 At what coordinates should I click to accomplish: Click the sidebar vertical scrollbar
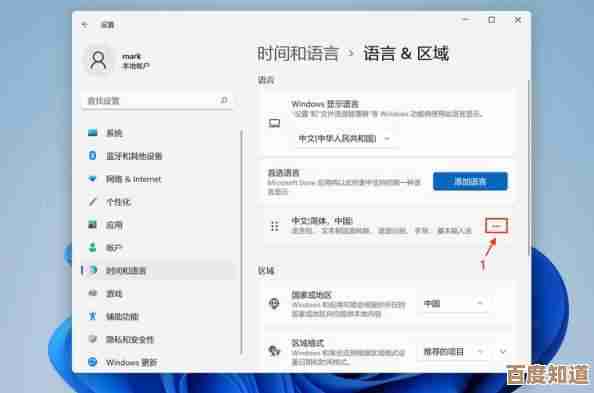tap(241, 243)
